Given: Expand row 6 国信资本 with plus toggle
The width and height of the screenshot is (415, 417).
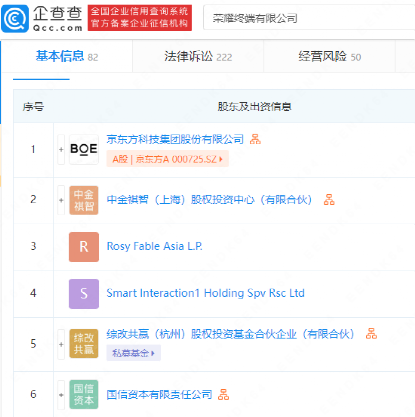Looking at the screenshot, I should [61, 395].
